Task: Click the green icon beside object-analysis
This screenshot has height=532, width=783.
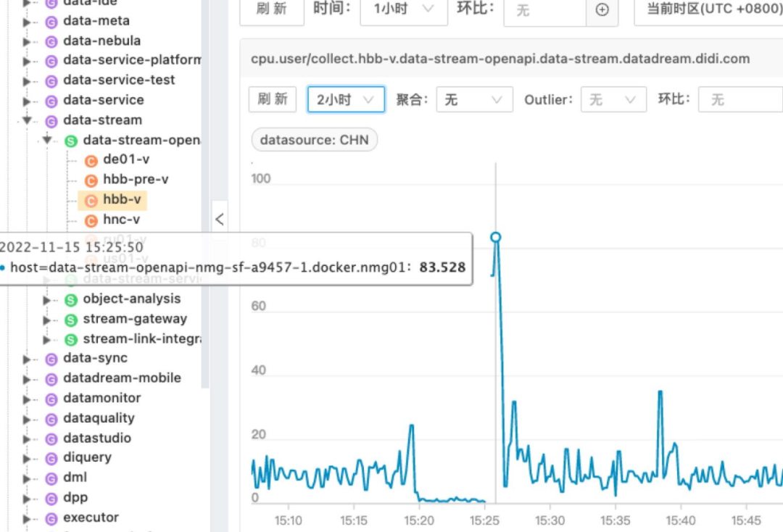Action: click(x=71, y=300)
